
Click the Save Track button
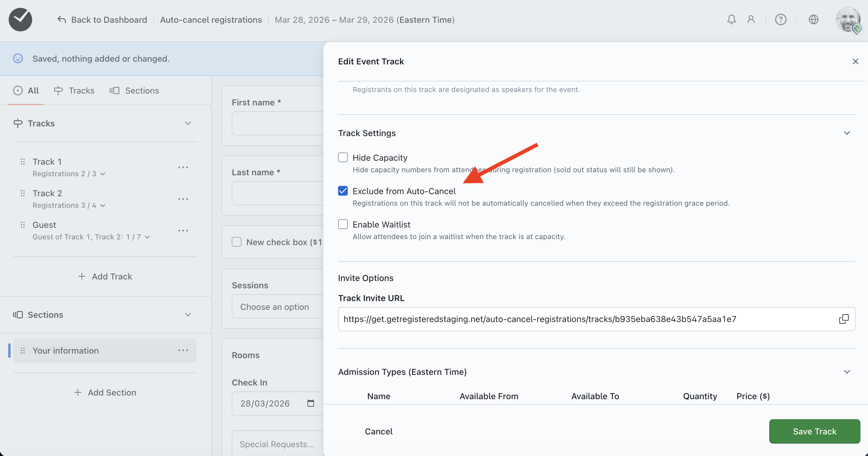pos(814,431)
